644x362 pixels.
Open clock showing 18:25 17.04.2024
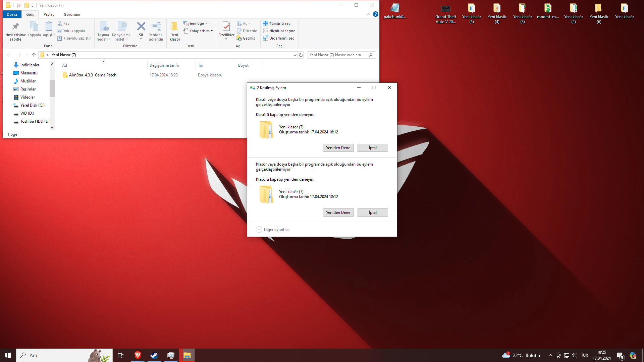coord(601,355)
